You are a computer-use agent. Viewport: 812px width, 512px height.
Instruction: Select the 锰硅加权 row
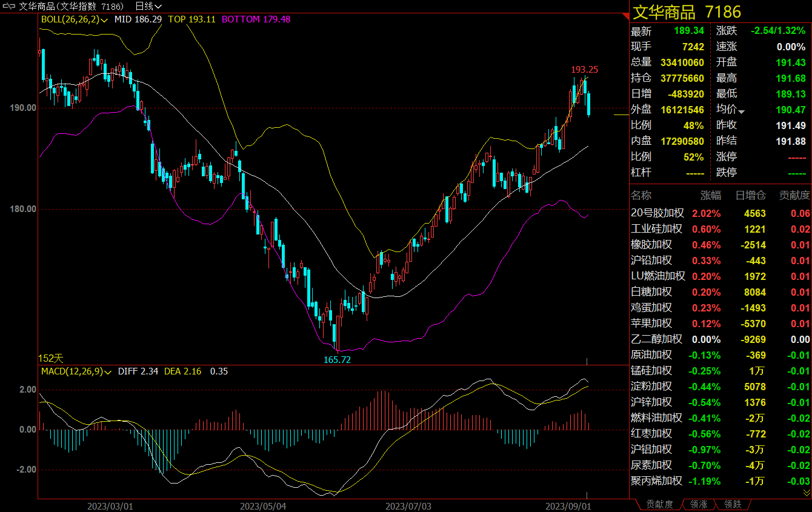(720, 371)
